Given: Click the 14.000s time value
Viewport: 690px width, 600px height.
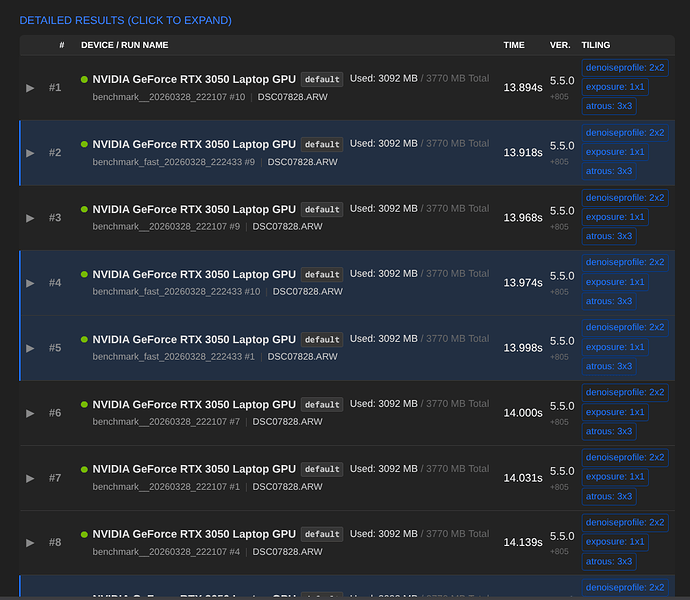Looking at the screenshot, I should (523, 413).
